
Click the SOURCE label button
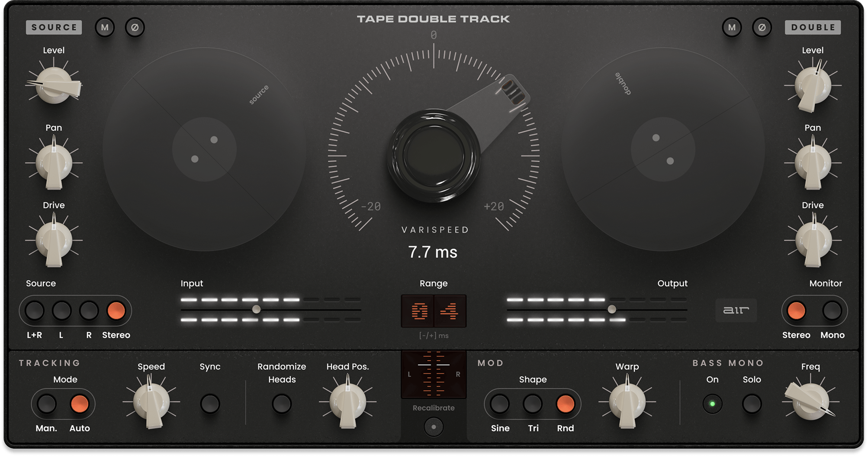(x=54, y=27)
